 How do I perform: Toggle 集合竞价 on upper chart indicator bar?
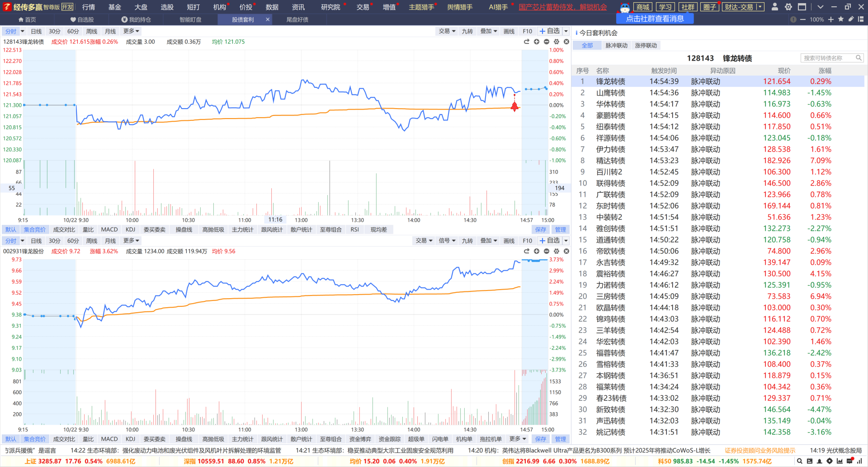[35, 229]
